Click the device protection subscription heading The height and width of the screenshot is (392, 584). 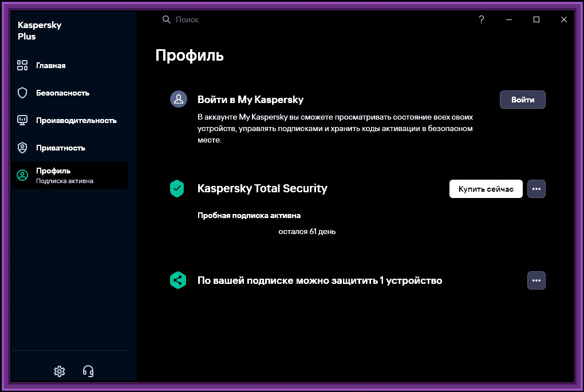tap(319, 280)
